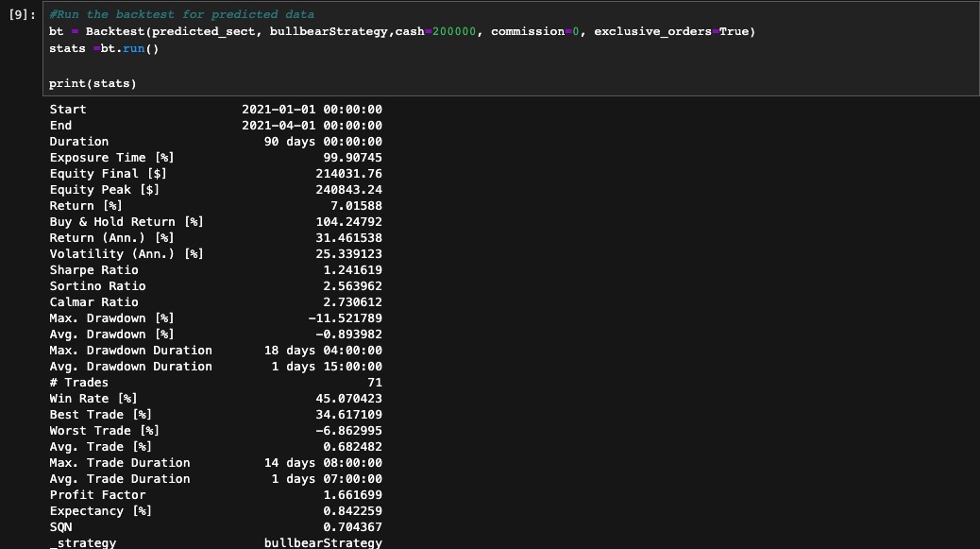Click Volatility (Ann.) value 25.339123
The image size is (980, 549).
point(348,254)
